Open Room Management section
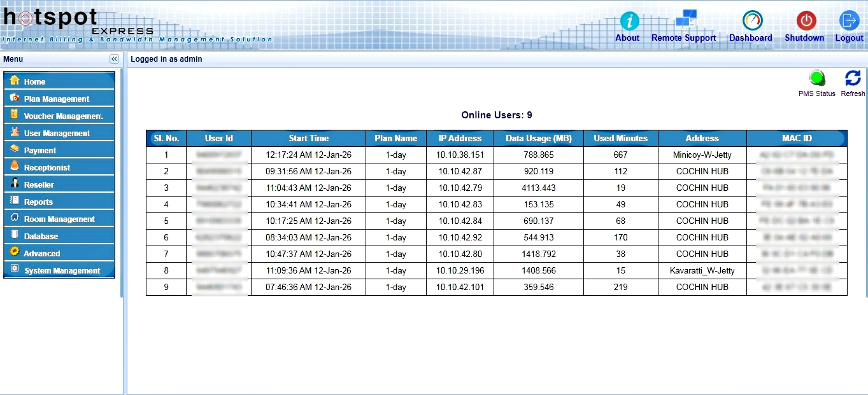The image size is (868, 395). [59, 219]
